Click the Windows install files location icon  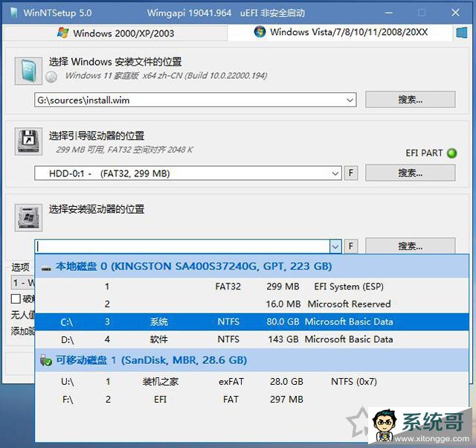click(28, 71)
